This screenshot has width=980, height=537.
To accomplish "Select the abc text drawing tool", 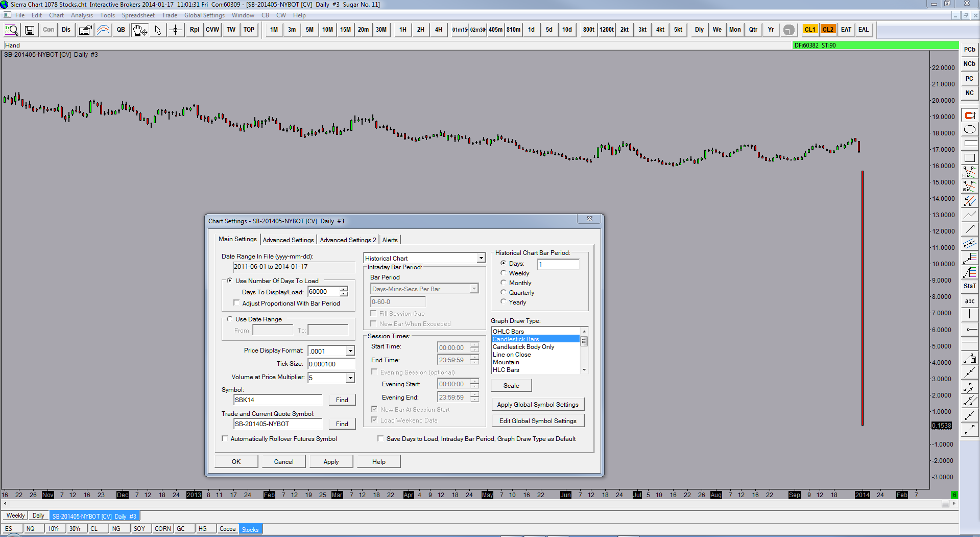I will 969,301.
